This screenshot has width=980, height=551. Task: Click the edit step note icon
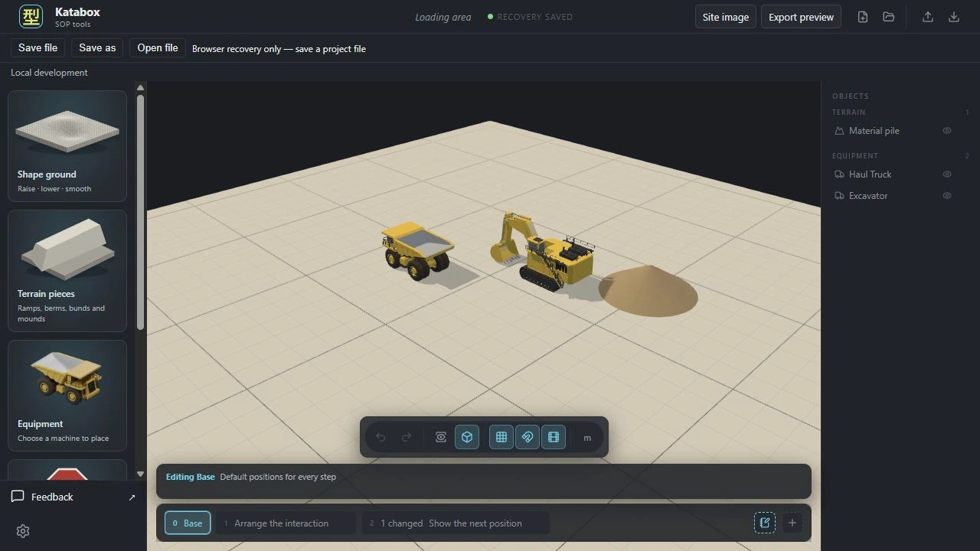coord(765,523)
